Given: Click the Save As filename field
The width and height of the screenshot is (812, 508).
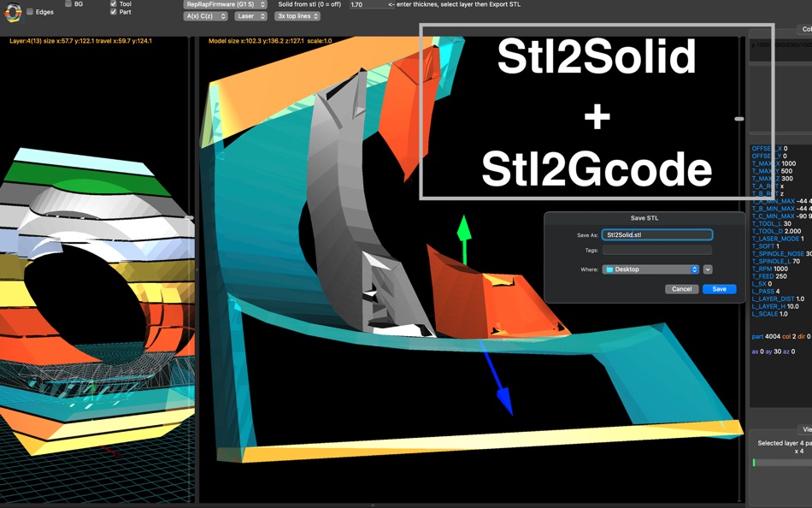Looking at the screenshot, I should pos(657,235).
